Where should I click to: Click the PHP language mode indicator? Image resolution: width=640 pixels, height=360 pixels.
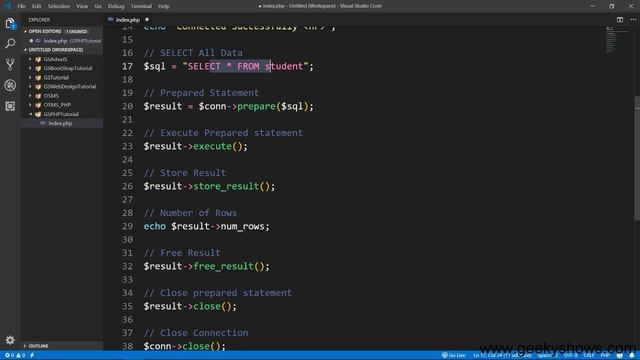(x=605, y=355)
